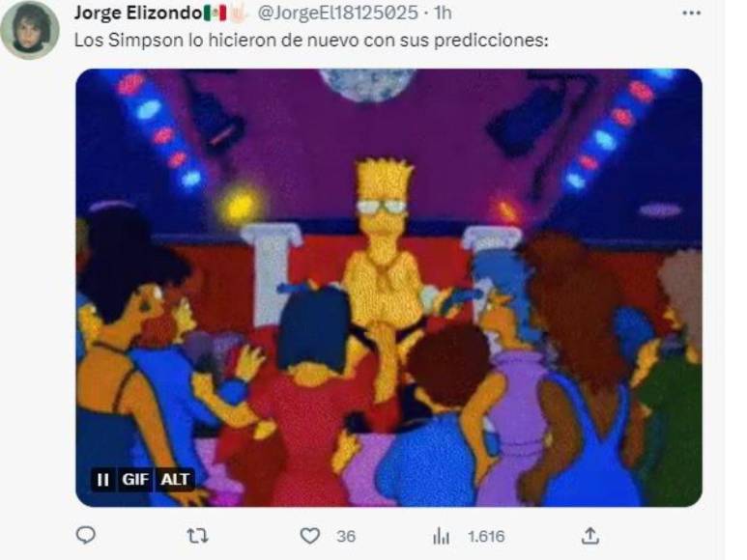
Task: Open the 1h timestamp link
Action: pyautogui.click(x=443, y=13)
